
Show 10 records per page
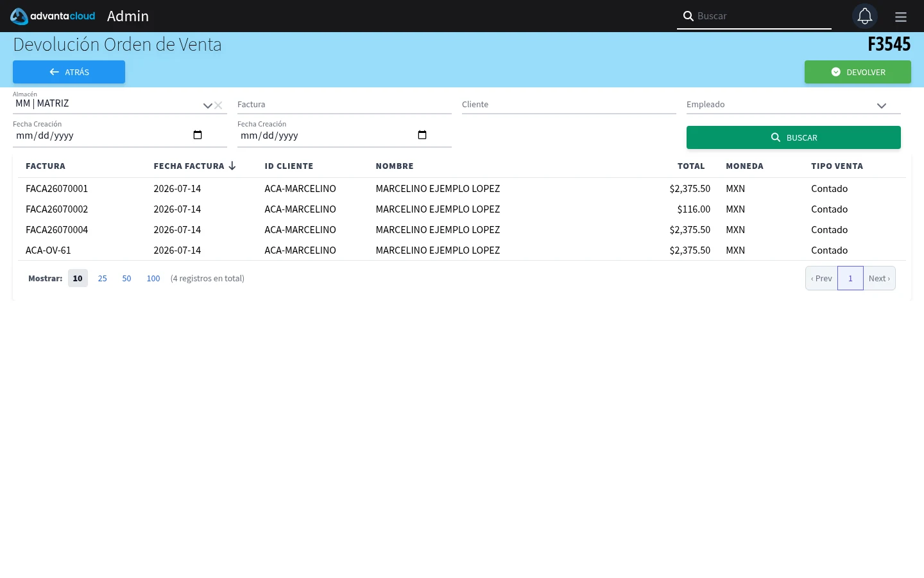[78, 278]
